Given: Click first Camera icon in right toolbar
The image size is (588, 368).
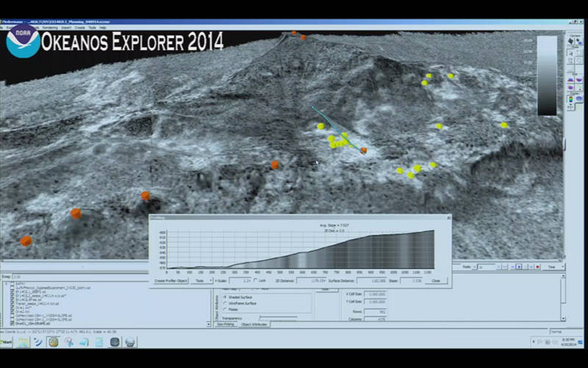Looking at the screenshot, I should pyautogui.click(x=570, y=41).
